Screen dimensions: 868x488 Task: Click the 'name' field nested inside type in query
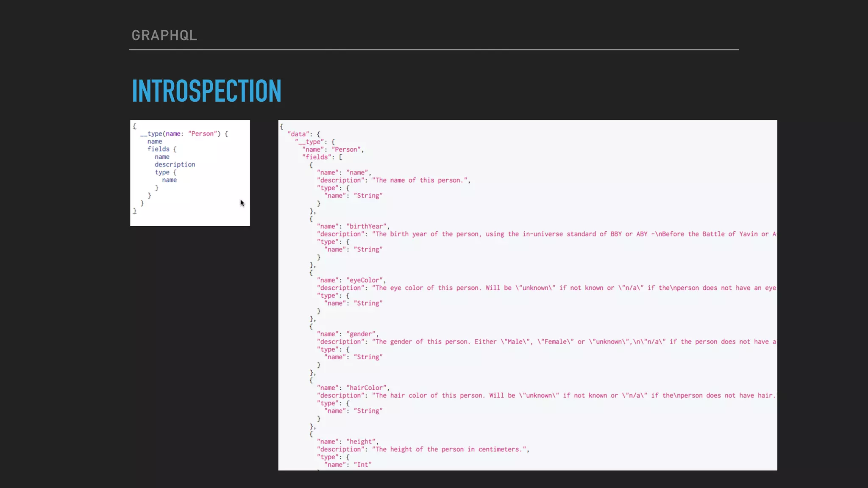[x=169, y=180]
